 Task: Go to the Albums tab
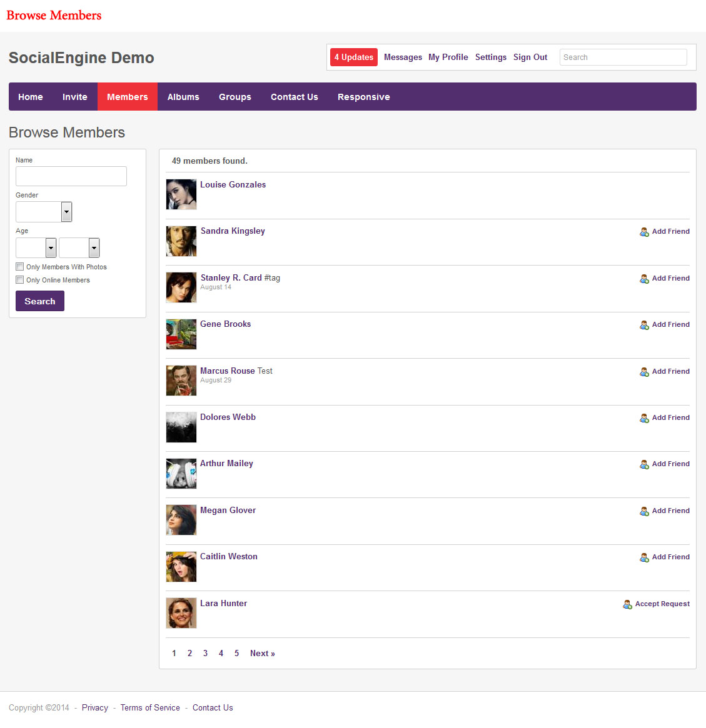[x=183, y=97]
